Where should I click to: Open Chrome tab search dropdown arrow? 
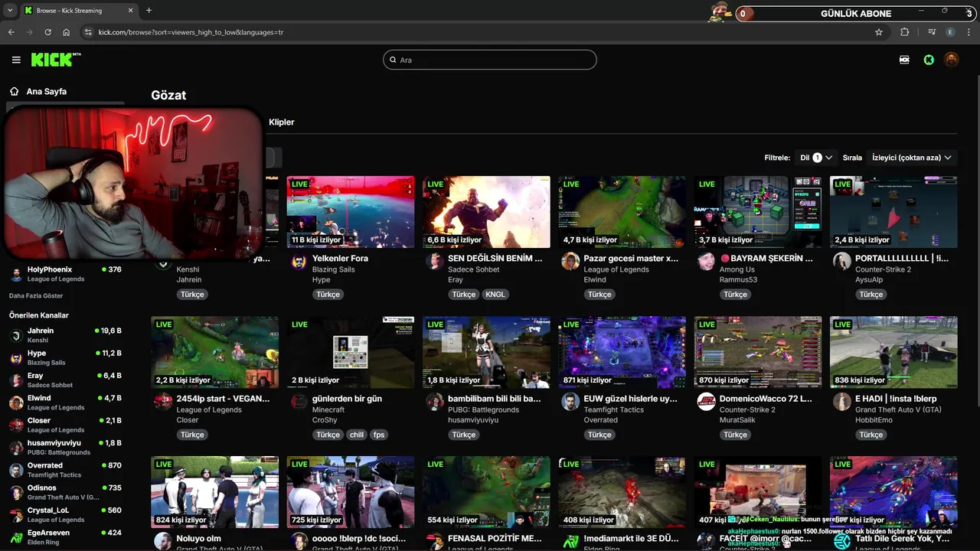point(10,11)
